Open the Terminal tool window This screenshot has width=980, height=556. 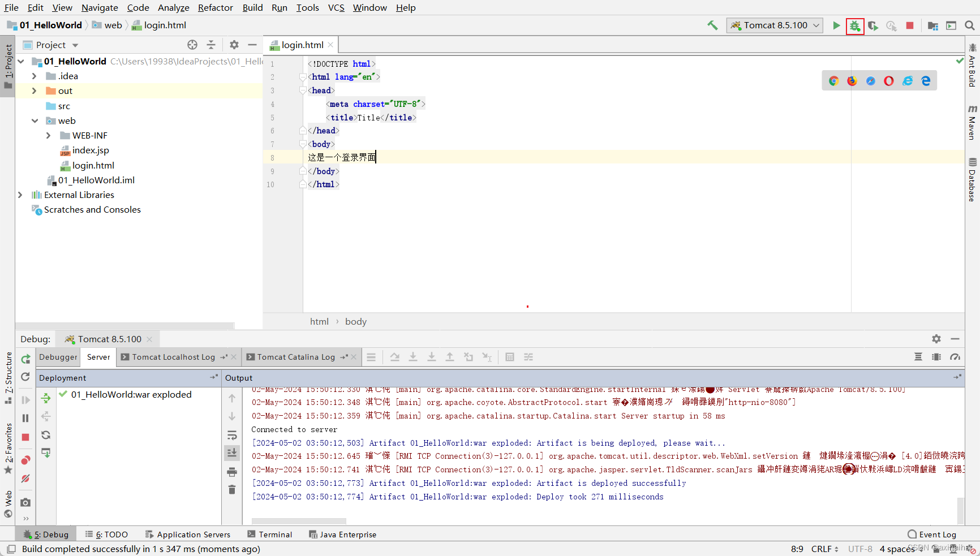point(270,535)
